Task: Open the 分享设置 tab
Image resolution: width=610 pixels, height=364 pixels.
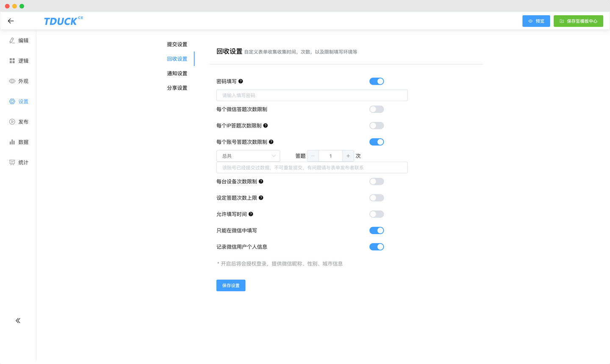Action: [x=177, y=88]
